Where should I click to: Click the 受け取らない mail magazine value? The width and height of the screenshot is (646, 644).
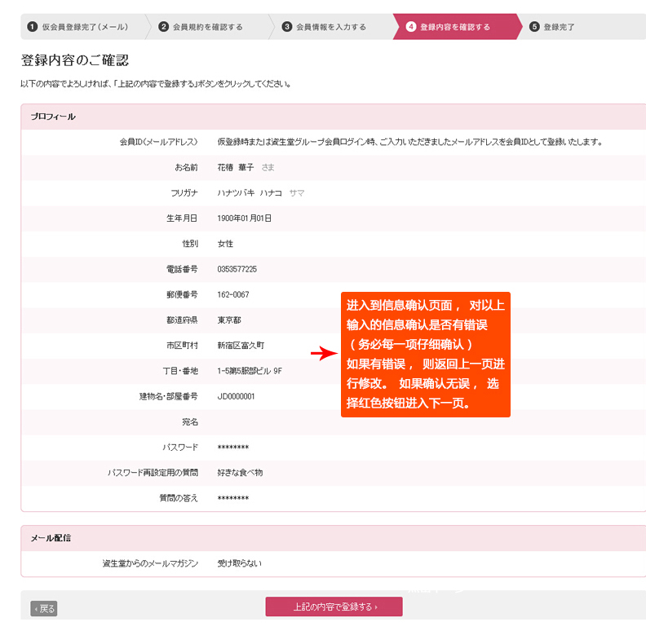pyautogui.click(x=239, y=563)
